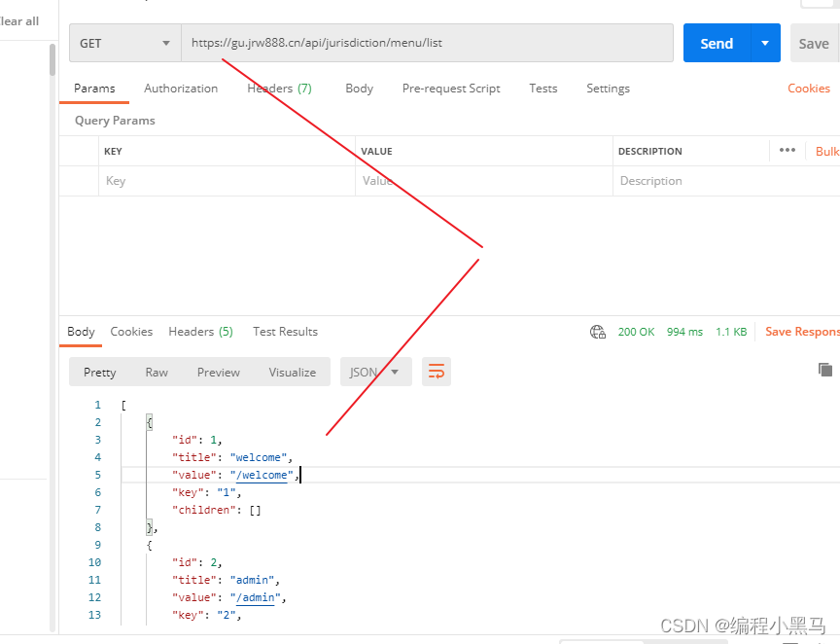This screenshot has width=840, height=644.
Task: Choose the Visualize response view
Action: (293, 373)
